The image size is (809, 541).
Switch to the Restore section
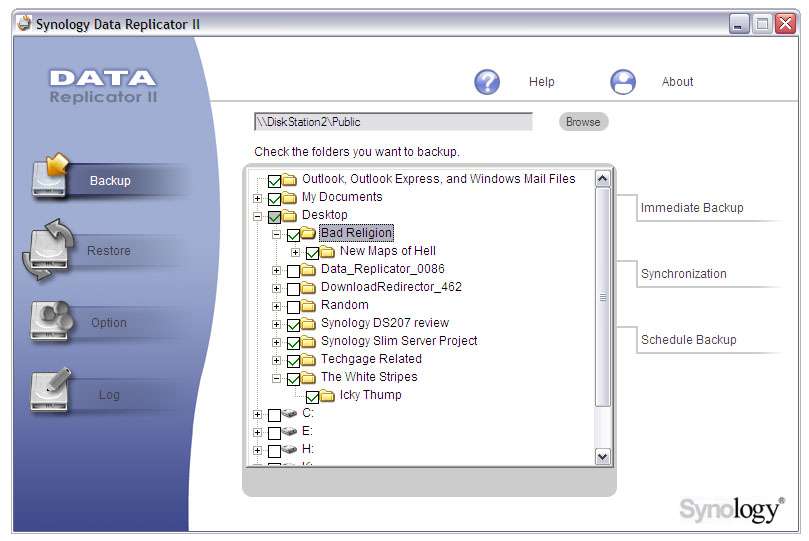[109, 251]
